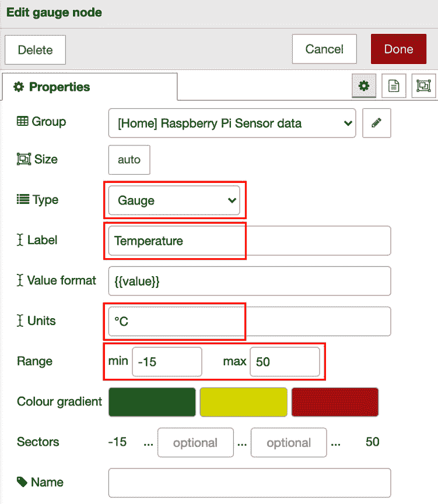438x504 pixels.
Task: Select the 'Edit gauge node' title text
Action: [x=54, y=13]
